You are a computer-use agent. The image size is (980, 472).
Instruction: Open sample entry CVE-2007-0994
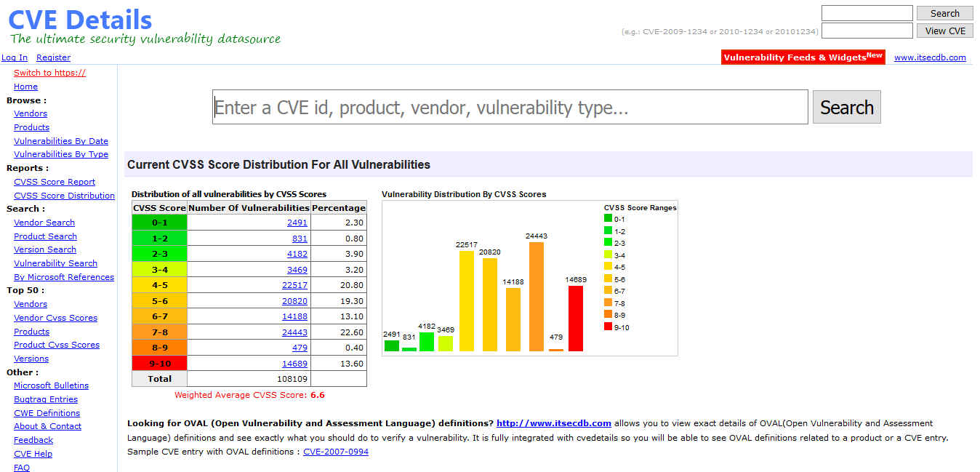tap(336, 452)
